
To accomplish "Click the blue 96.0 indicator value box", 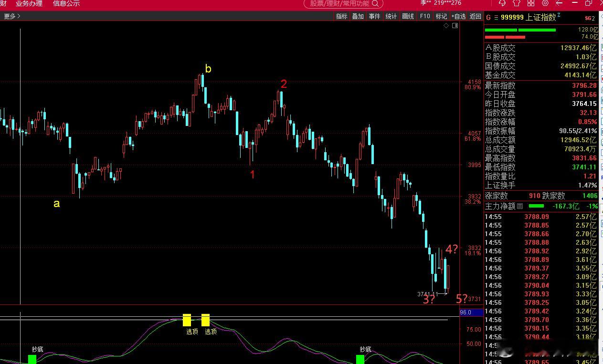I will point(471,312).
